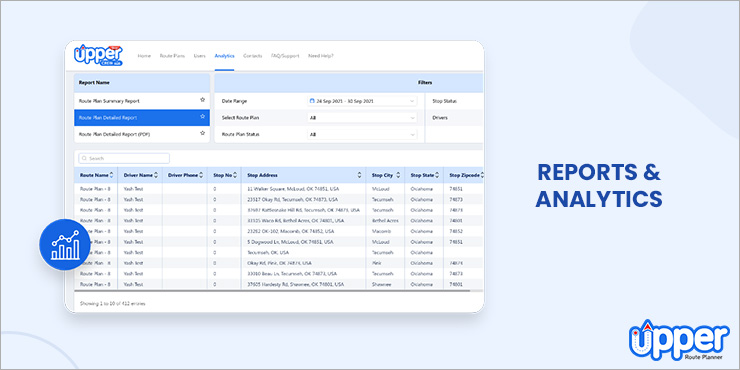Viewport: 740px width, 370px height.
Task: Expand the Select Route Plan dropdown
Action: pyautogui.click(x=362, y=118)
